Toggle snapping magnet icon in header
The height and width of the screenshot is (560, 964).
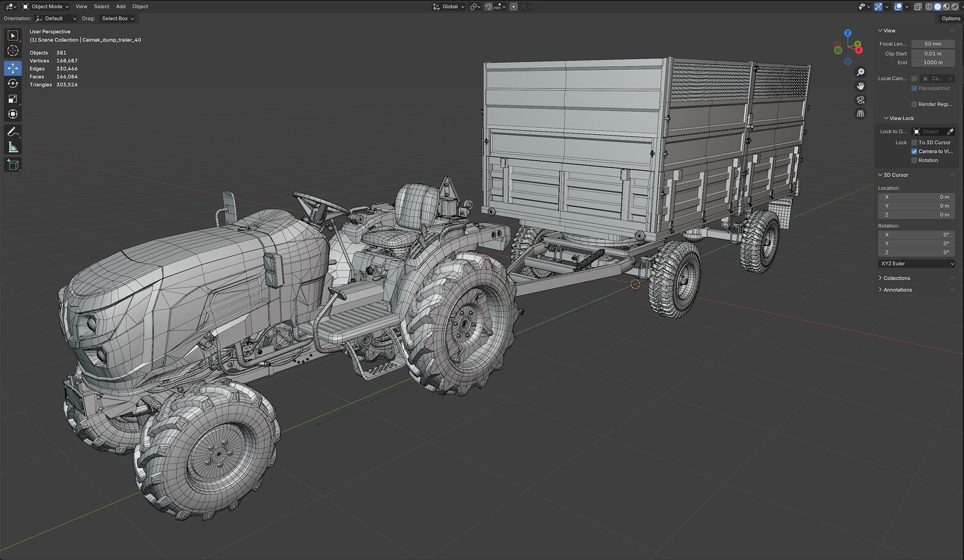click(x=488, y=6)
